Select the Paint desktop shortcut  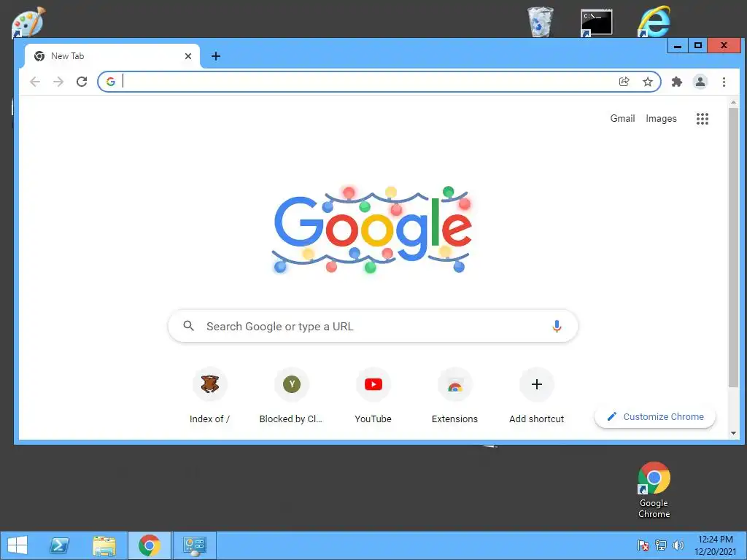28,22
